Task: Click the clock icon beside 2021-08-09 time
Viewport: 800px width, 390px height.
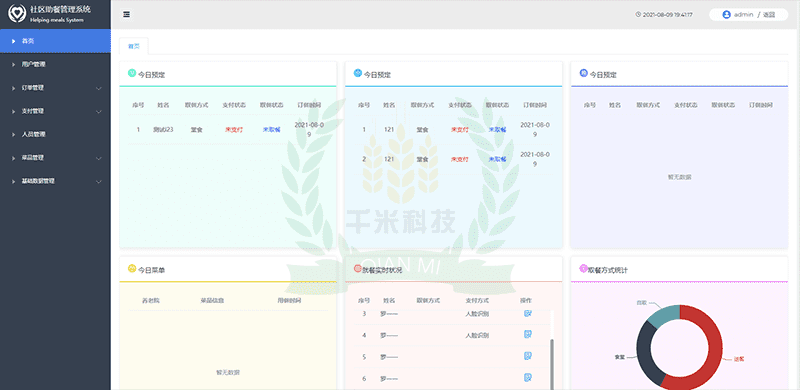Action: click(x=638, y=15)
